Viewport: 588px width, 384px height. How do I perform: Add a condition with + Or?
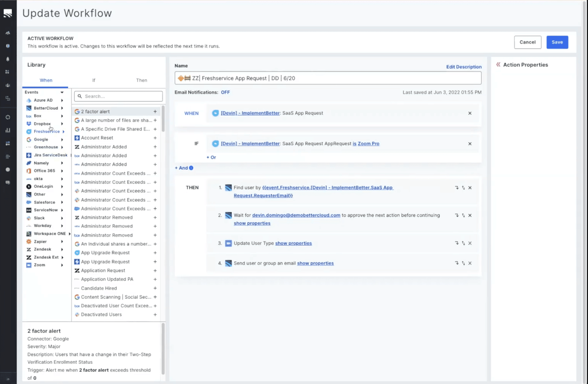(x=211, y=157)
